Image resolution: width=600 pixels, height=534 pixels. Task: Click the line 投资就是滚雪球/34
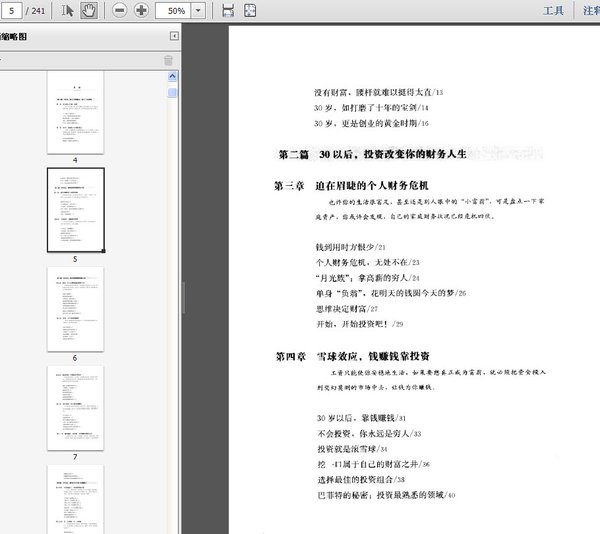352,449
